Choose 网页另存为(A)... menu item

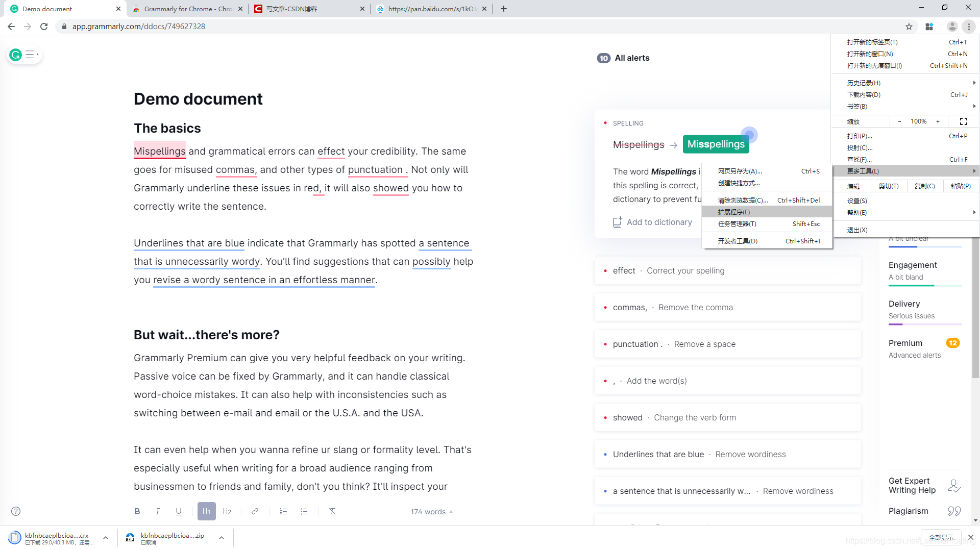coord(767,171)
